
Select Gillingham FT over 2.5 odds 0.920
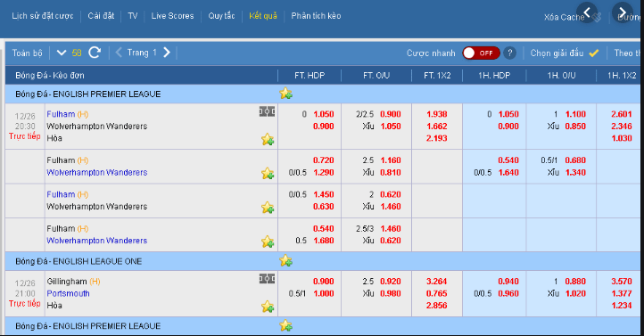click(390, 282)
